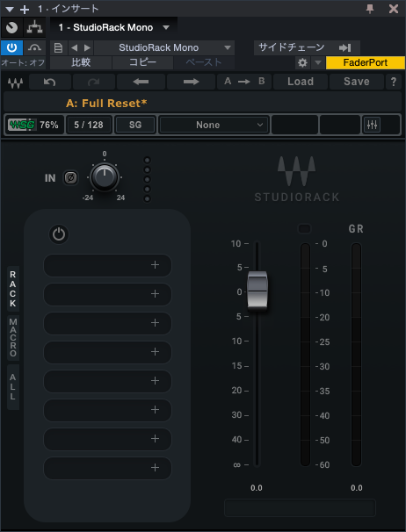Click the Waves logo toolbar icon

15,83
